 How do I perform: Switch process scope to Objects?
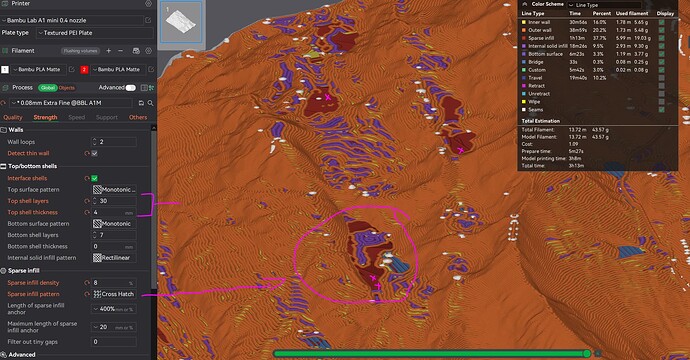click(x=67, y=88)
